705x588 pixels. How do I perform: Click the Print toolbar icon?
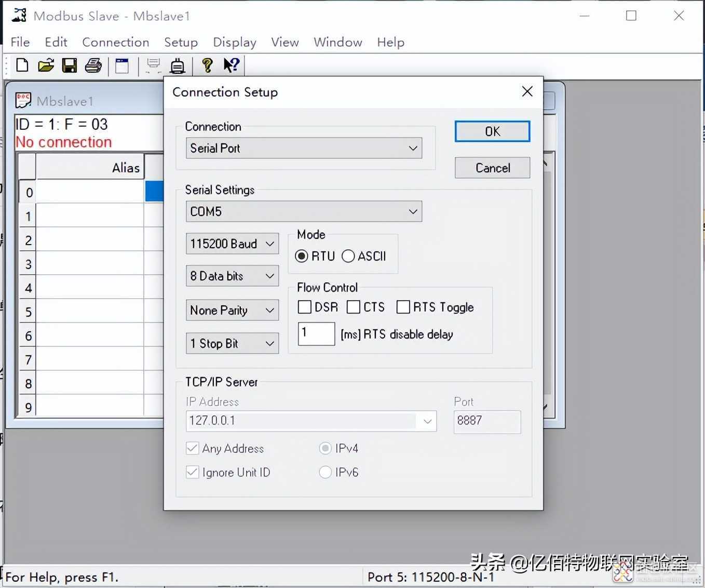pos(93,65)
